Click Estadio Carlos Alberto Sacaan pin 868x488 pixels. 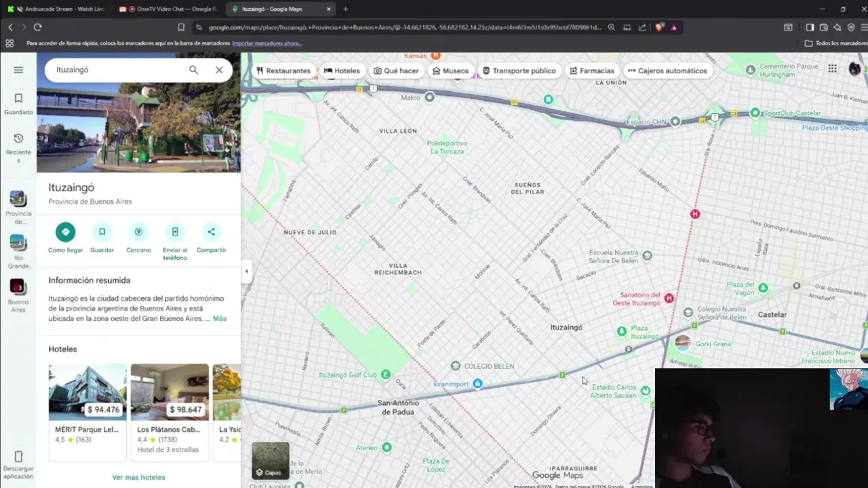[x=645, y=391]
